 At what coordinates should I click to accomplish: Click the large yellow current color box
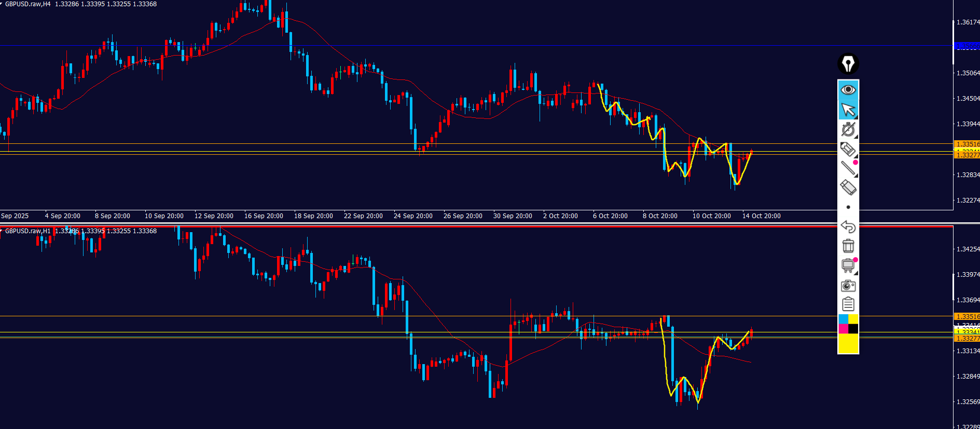click(848, 343)
